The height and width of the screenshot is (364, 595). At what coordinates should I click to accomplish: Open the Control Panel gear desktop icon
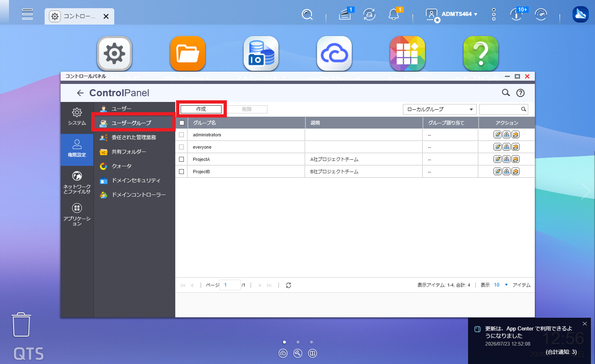(114, 53)
